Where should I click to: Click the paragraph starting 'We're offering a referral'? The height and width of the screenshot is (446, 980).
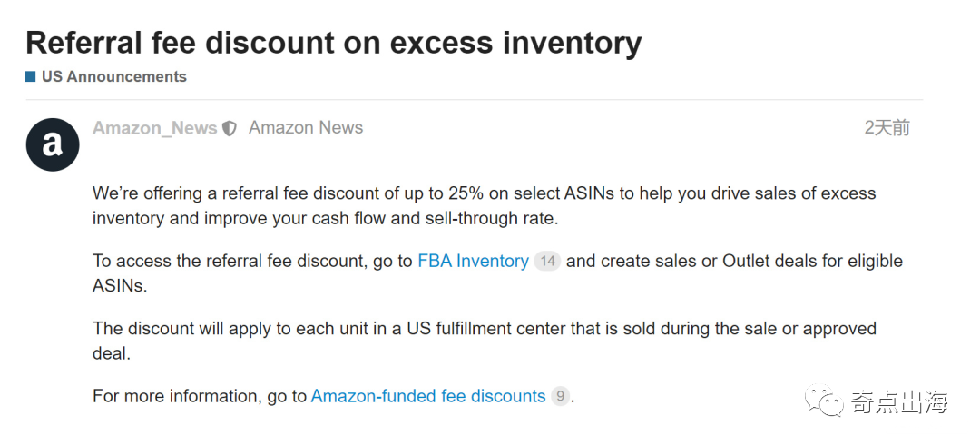pos(484,194)
